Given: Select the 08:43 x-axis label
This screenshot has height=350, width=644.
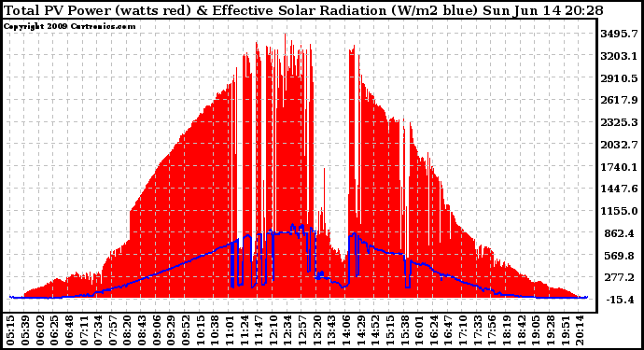Looking at the screenshot, I should (142, 330).
